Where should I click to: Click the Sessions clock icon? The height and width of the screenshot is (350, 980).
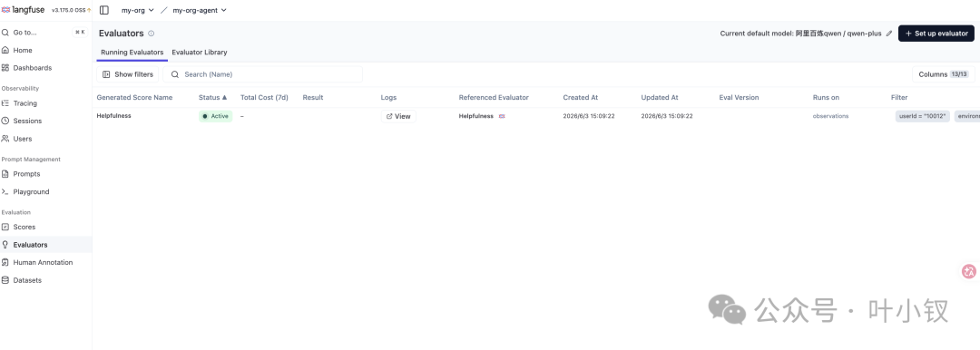click(x=5, y=121)
